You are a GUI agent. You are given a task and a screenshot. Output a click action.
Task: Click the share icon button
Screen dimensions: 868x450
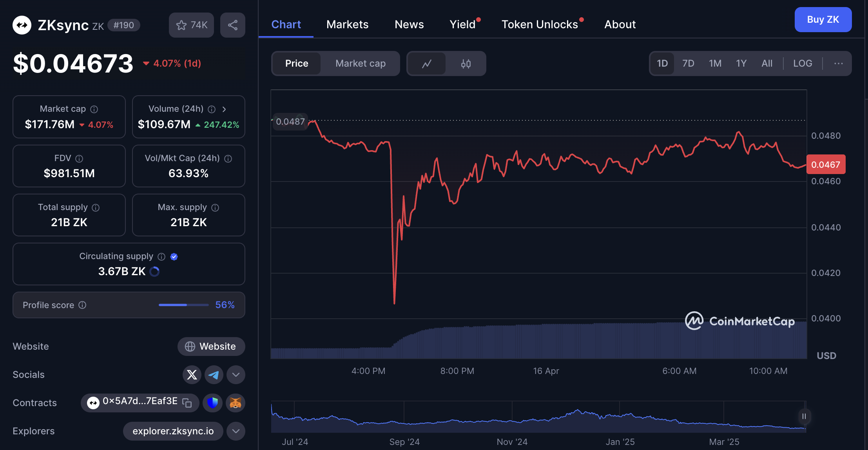click(x=233, y=25)
